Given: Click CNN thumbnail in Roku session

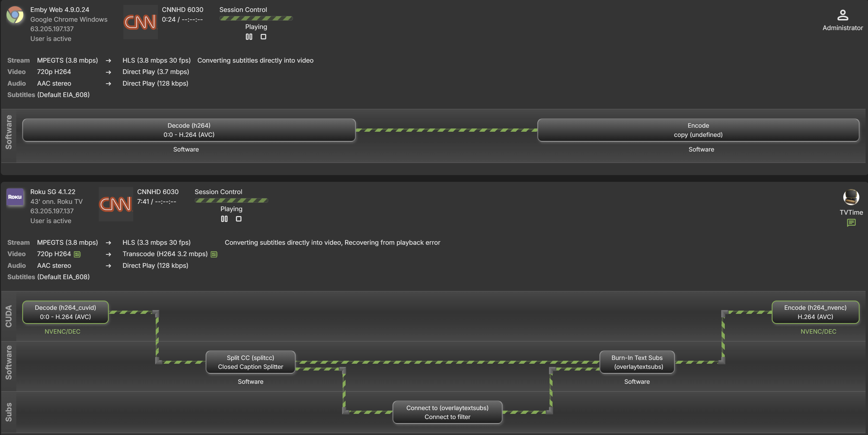Looking at the screenshot, I should click(x=116, y=204).
